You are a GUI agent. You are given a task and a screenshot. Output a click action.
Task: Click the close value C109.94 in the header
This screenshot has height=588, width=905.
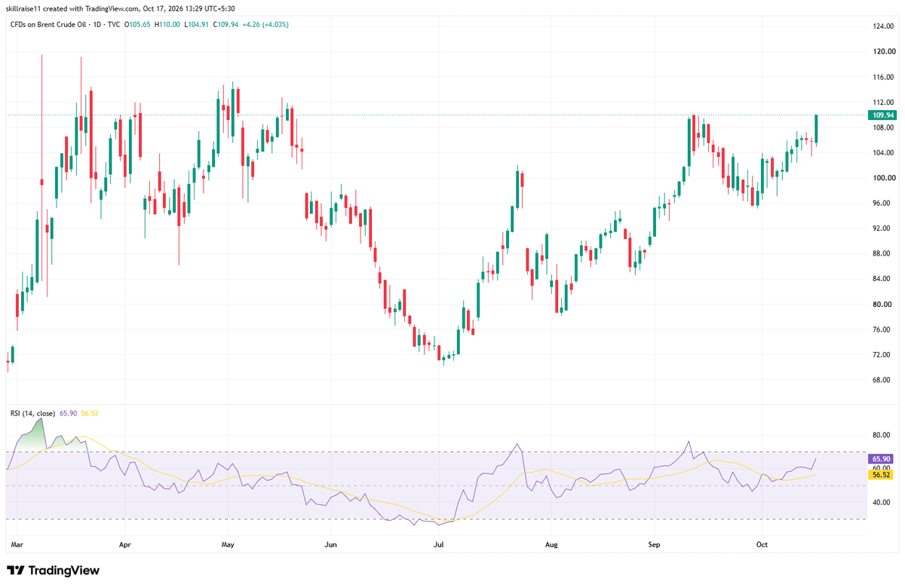point(225,24)
